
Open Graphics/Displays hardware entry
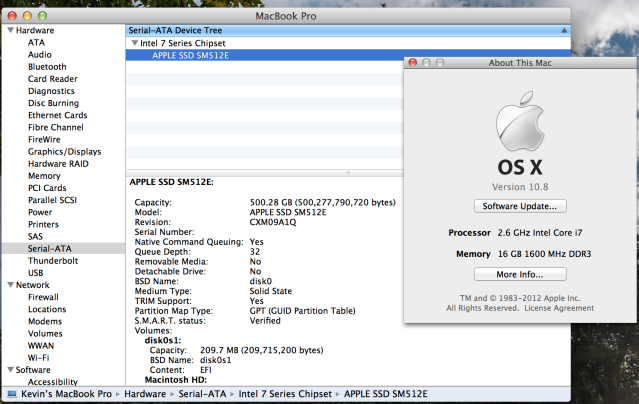[64, 152]
